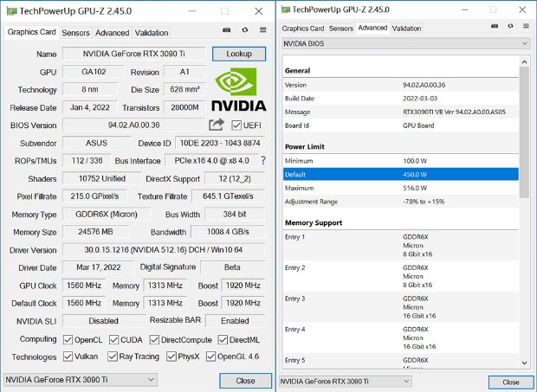Toggle the OpenCL checkbox

click(68, 340)
